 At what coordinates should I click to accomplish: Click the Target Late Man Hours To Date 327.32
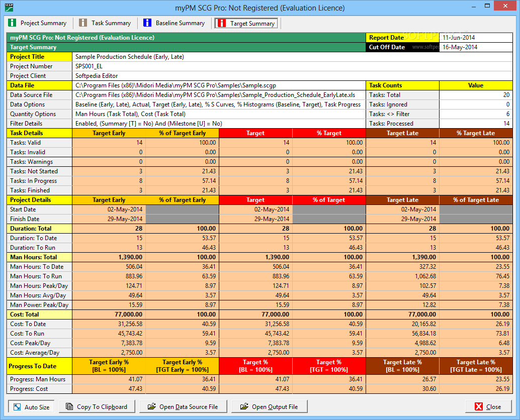tap(403, 267)
